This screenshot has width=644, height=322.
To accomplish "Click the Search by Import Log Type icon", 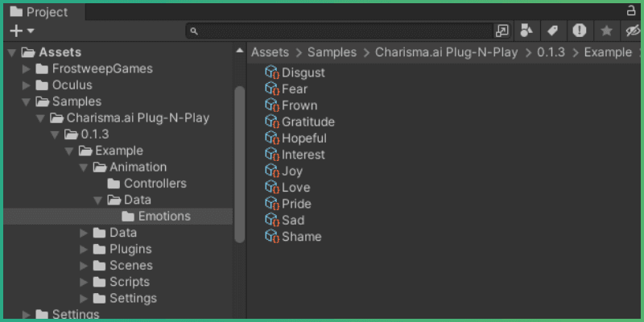I will [x=580, y=31].
